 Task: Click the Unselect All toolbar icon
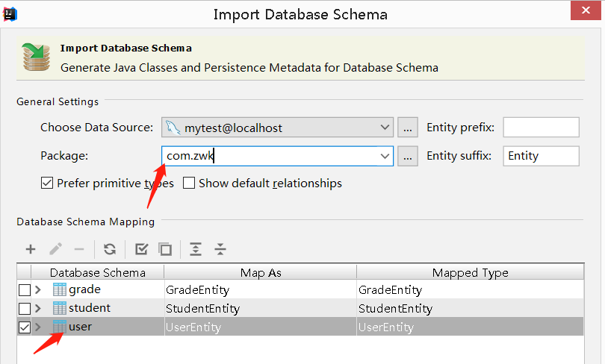(x=165, y=249)
